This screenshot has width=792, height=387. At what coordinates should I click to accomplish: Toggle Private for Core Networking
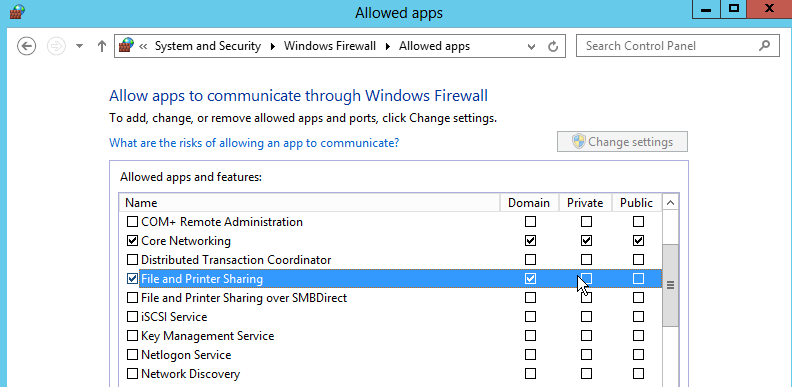(586, 240)
